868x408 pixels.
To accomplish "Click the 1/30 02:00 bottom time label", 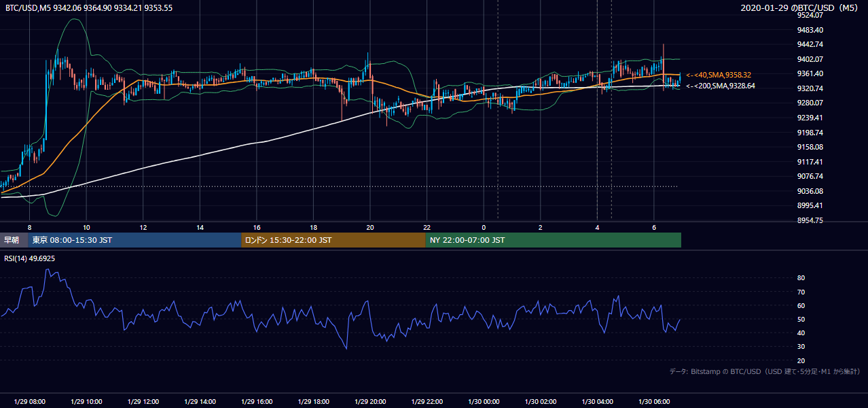I will tap(541, 402).
